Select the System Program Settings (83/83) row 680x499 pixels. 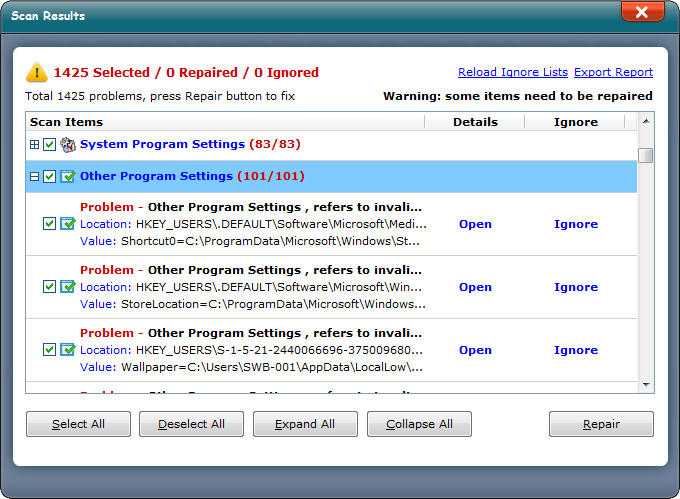coord(332,144)
